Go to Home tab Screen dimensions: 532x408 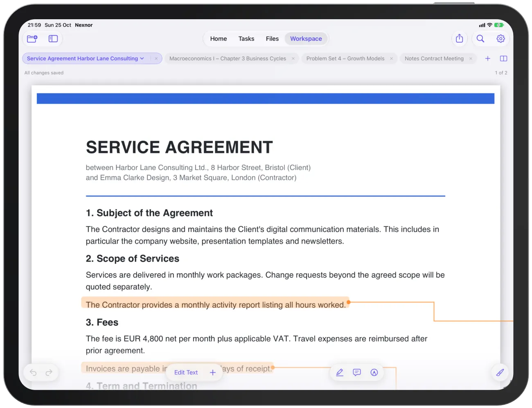pyautogui.click(x=219, y=39)
